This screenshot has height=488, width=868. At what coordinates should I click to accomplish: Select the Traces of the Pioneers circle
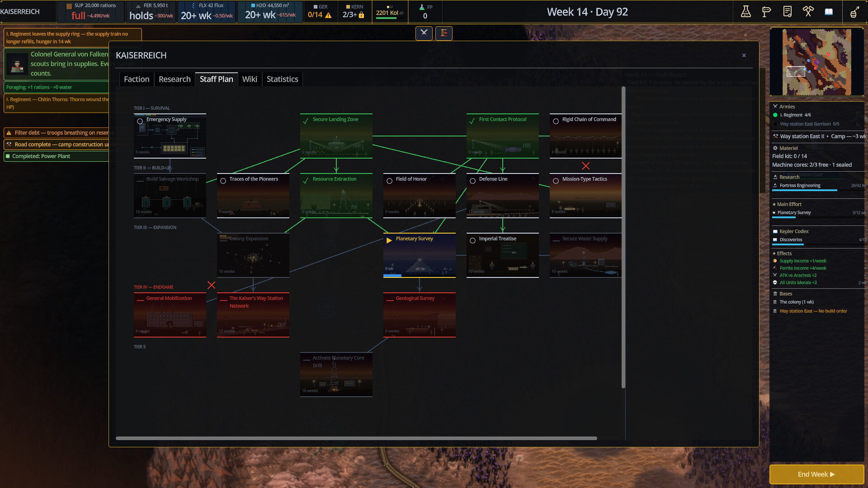click(x=223, y=181)
